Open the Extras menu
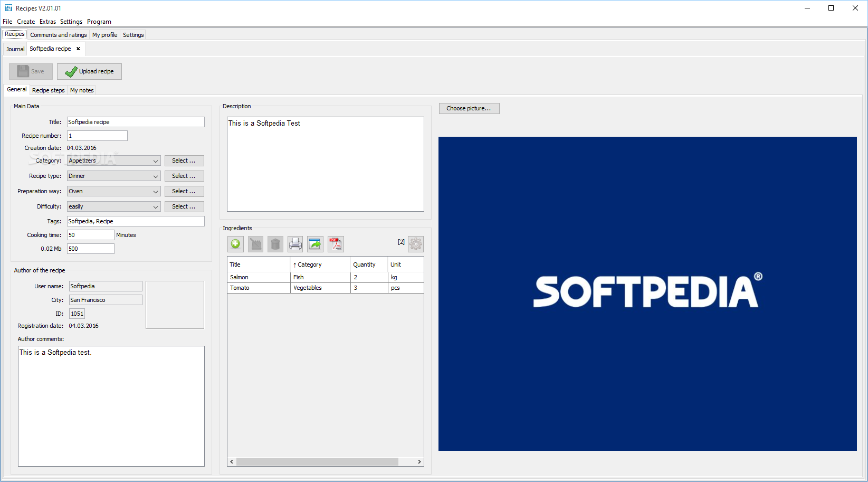Screen dimensions: 868x482 [47, 22]
